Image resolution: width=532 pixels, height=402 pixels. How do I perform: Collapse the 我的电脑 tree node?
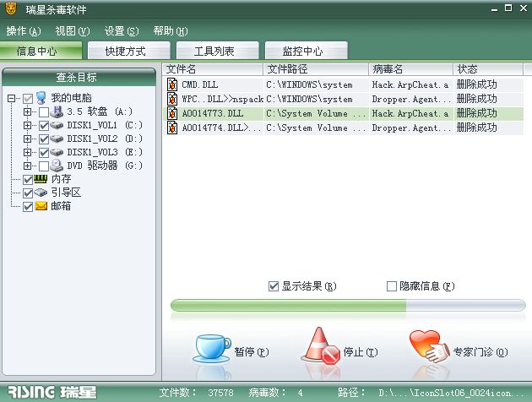(12, 98)
